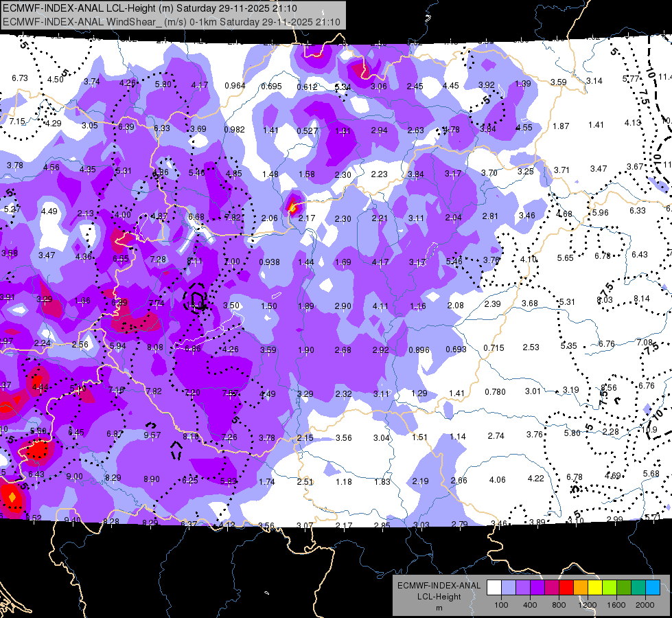Click wind shear value 2.51

[x=305, y=482]
